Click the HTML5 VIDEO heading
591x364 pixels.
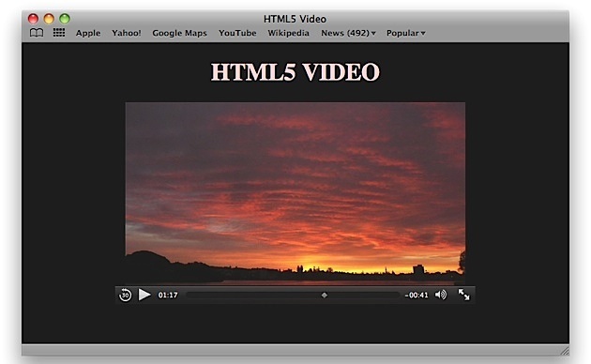click(295, 71)
